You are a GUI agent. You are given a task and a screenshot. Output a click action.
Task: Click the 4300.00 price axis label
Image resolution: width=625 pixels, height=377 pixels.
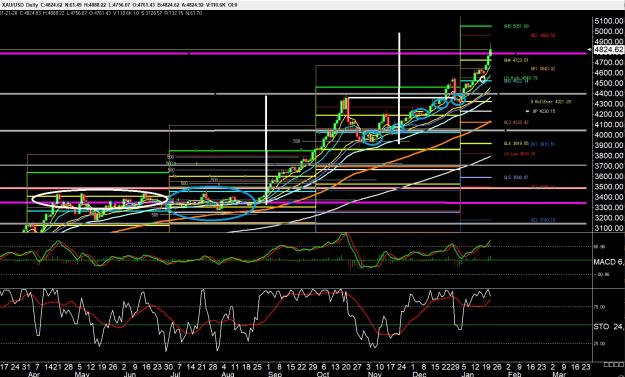[608, 104]
